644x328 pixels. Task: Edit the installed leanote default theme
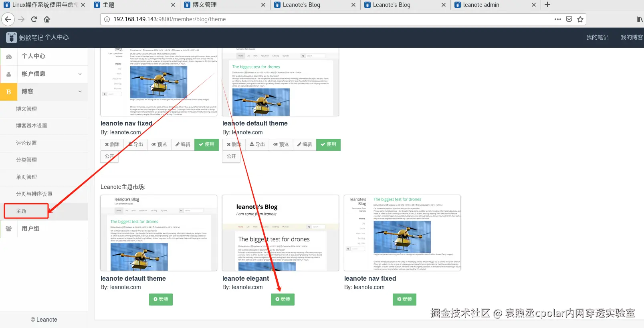tap(305, 144)
